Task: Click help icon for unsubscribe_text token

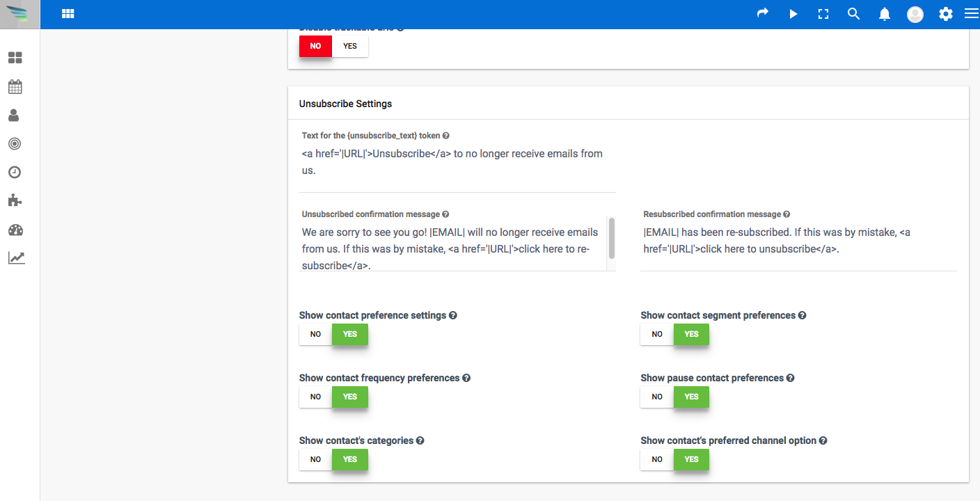Action: (x=446, y=136)
